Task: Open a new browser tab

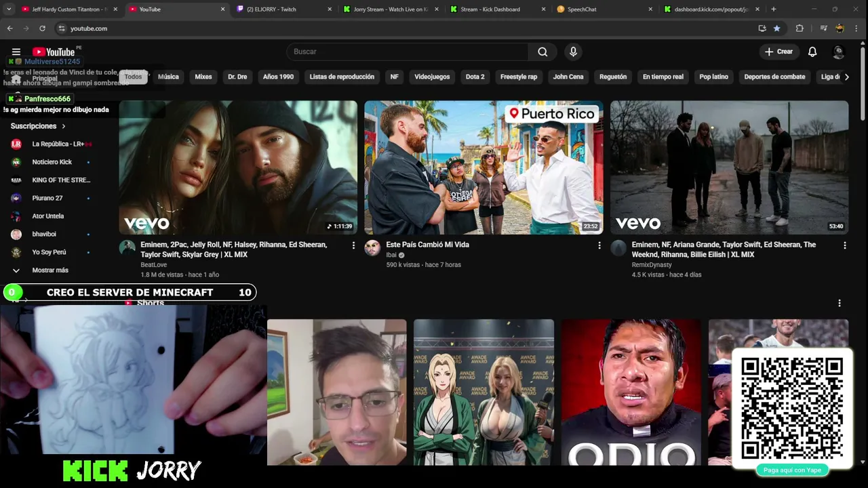Action: 774,9
